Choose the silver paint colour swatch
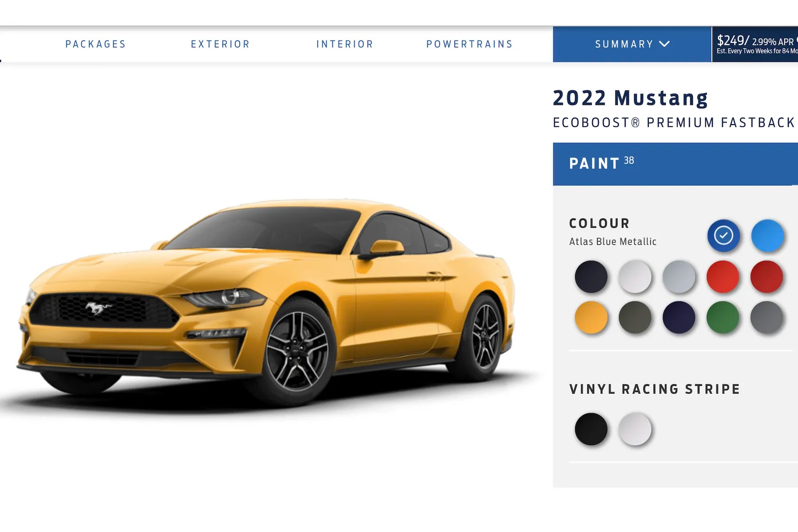This screenshot has width=798, height=532. [x=679, y=277]
